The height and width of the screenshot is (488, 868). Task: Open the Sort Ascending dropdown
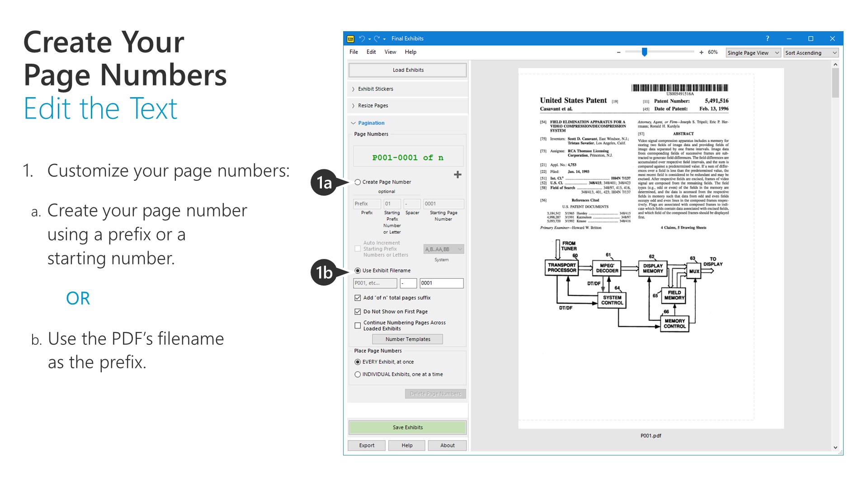click(810, 52)
